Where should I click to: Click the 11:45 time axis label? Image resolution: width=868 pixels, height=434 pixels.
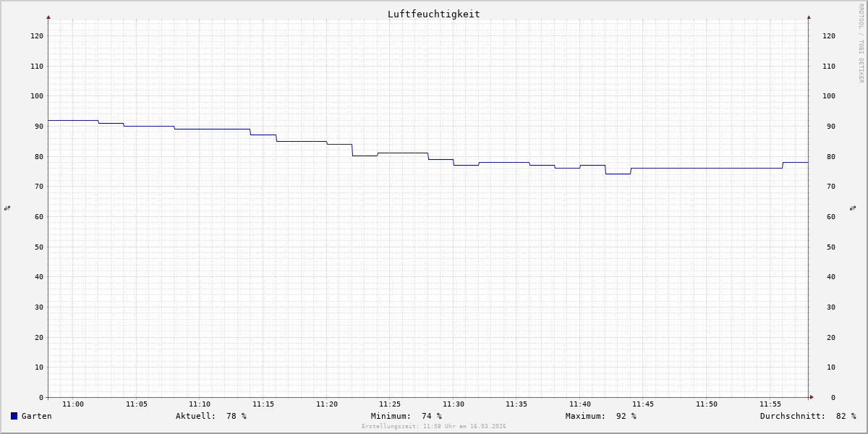click(x=644, y=404)
